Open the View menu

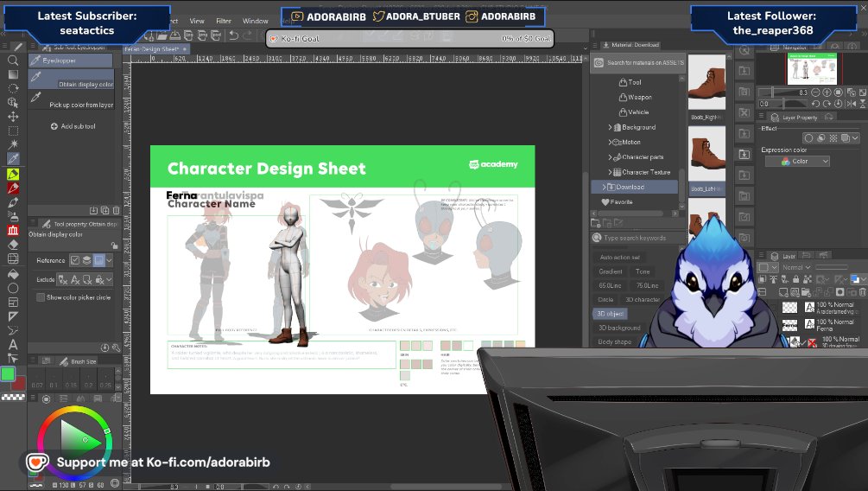pos(197,21)
